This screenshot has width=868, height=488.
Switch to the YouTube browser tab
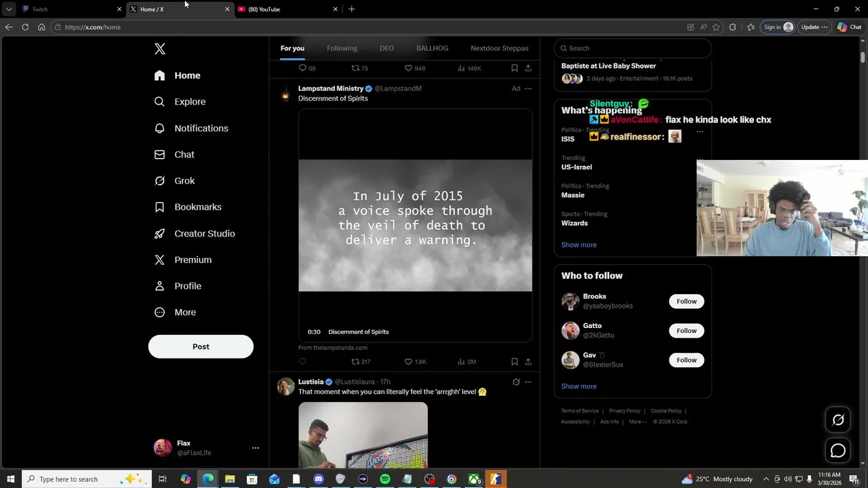[x=288, y=9]
